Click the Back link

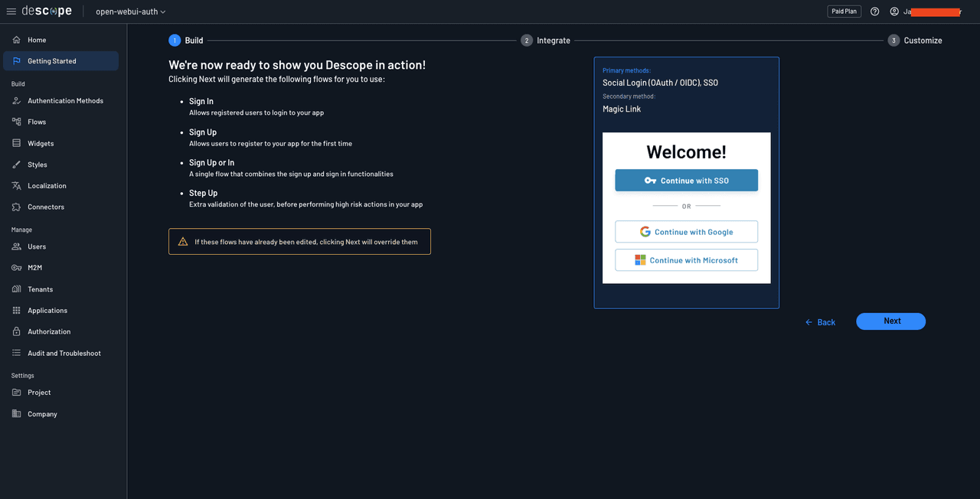820,321
